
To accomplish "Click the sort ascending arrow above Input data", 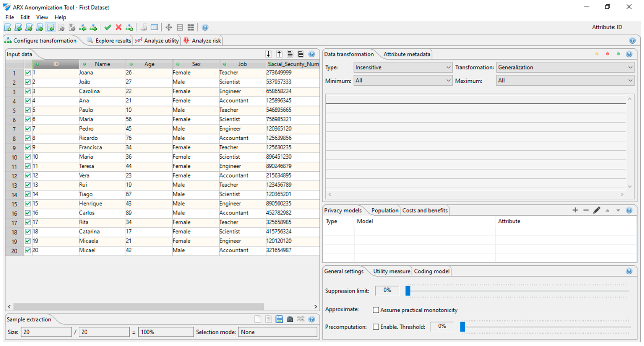I will [268, 54].
